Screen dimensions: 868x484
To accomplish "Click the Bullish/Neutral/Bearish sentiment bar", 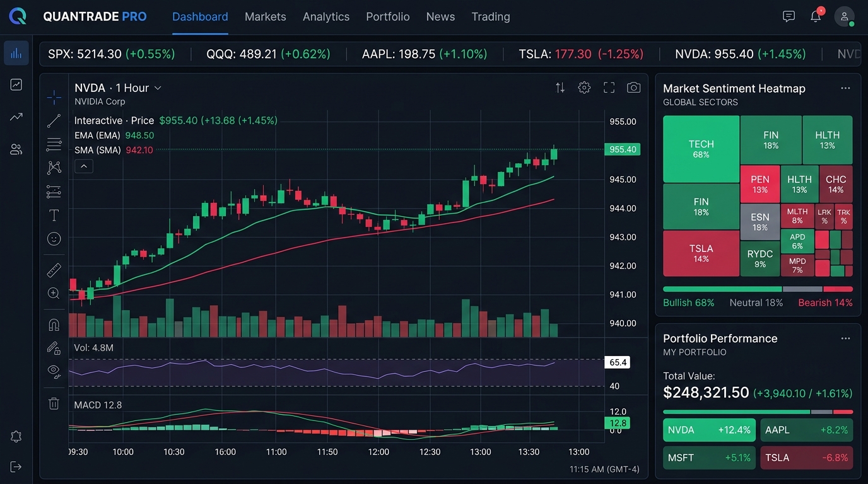I will click(758, 289).
